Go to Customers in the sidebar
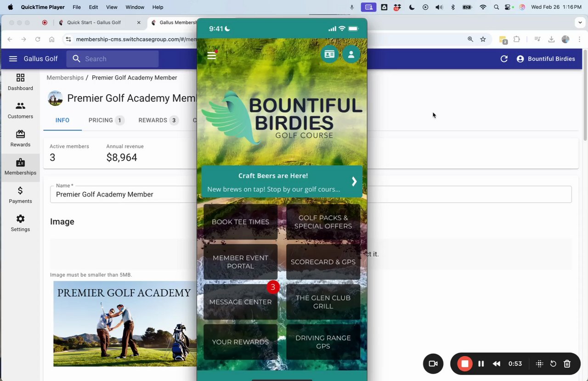 tap(20, 111)
